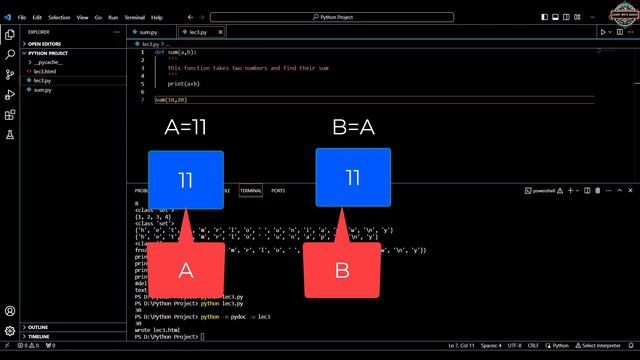Change indentation via Spaces: 4
This screenshot has width=640, height=360.
[x=491, y=346]
